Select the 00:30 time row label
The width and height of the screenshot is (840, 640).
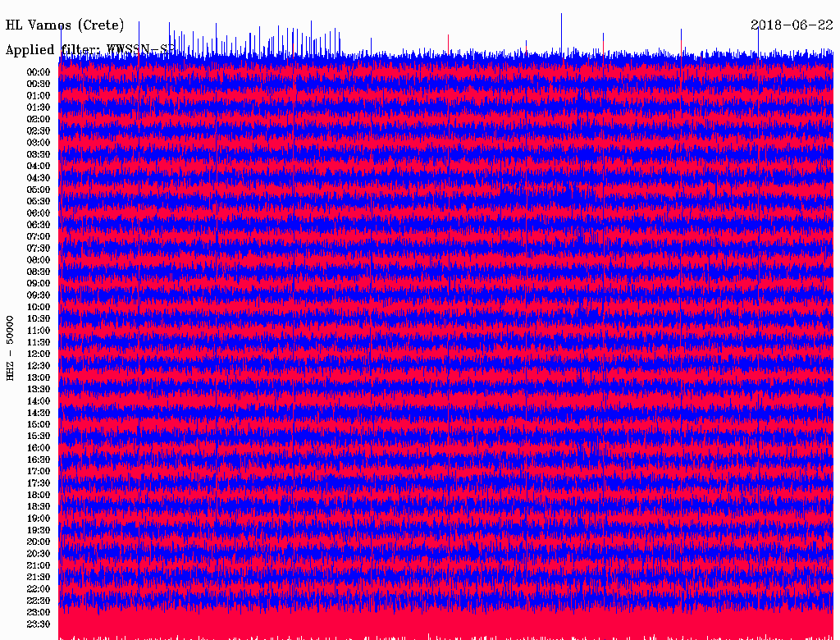click(x=38, y=84)
